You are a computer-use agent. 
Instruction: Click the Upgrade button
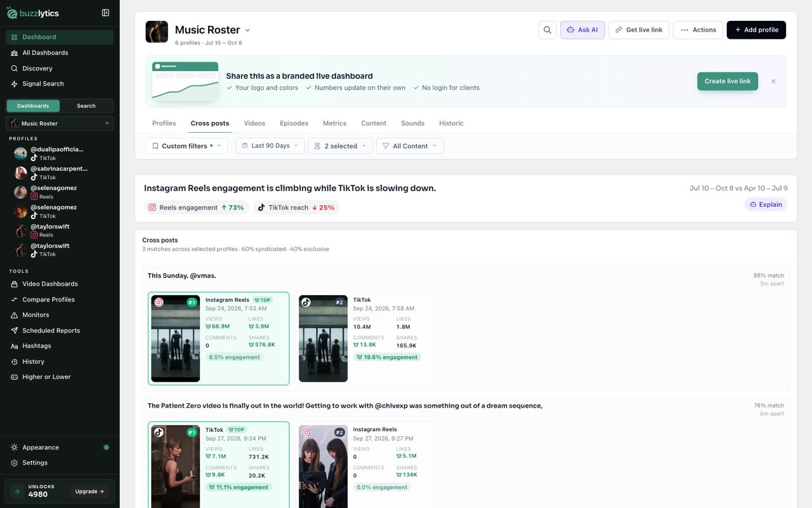[89, 491]
